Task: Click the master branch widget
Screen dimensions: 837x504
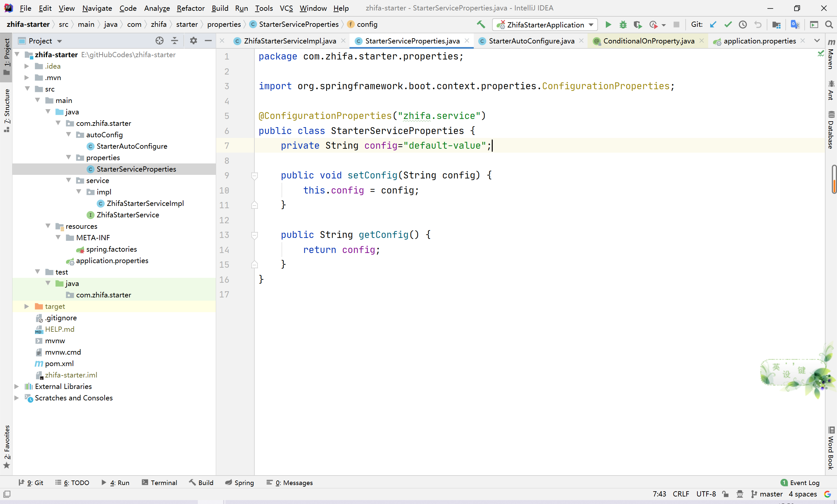Action: pyautogui.click(x=767, y=494)
